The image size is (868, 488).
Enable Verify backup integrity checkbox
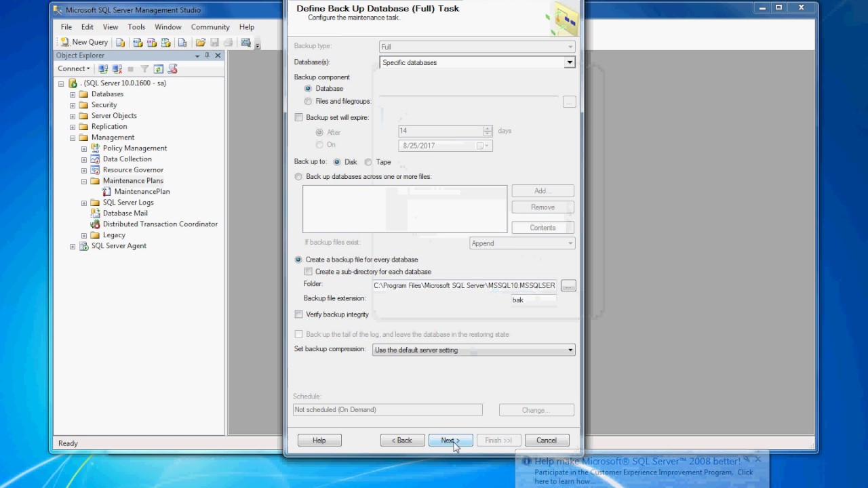pos(298,314)
